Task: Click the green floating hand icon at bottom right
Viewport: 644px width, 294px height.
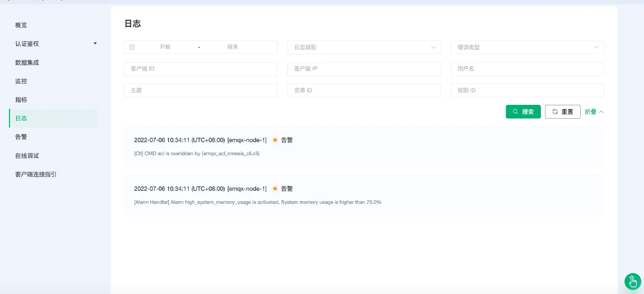Action: tap(633, 281)
